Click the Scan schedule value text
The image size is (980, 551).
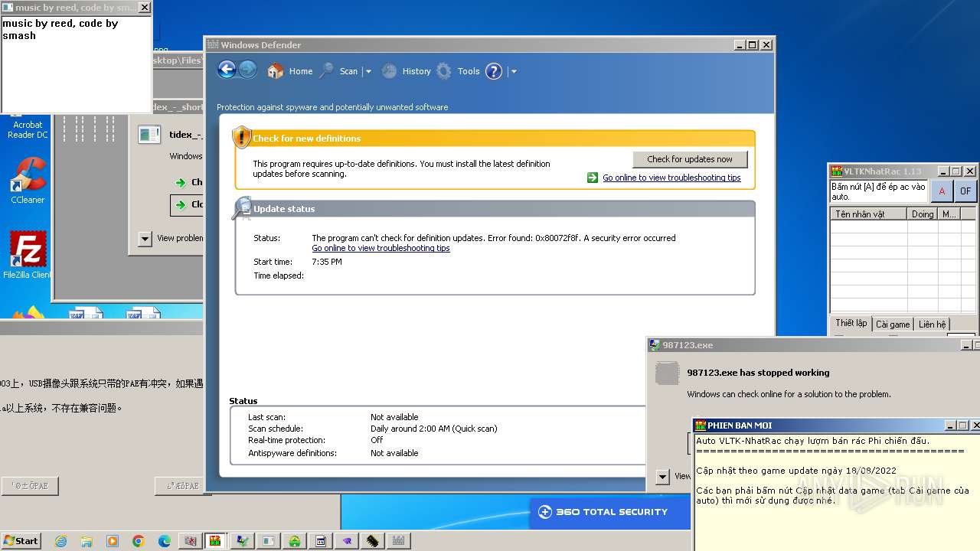[x=434, y=429]
